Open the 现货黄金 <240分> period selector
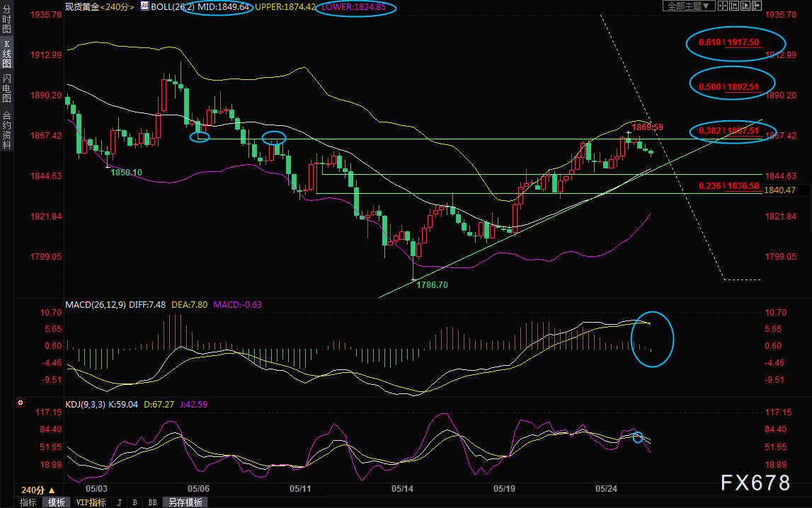The height and width of the screenshot is (508, 812). 99,7
